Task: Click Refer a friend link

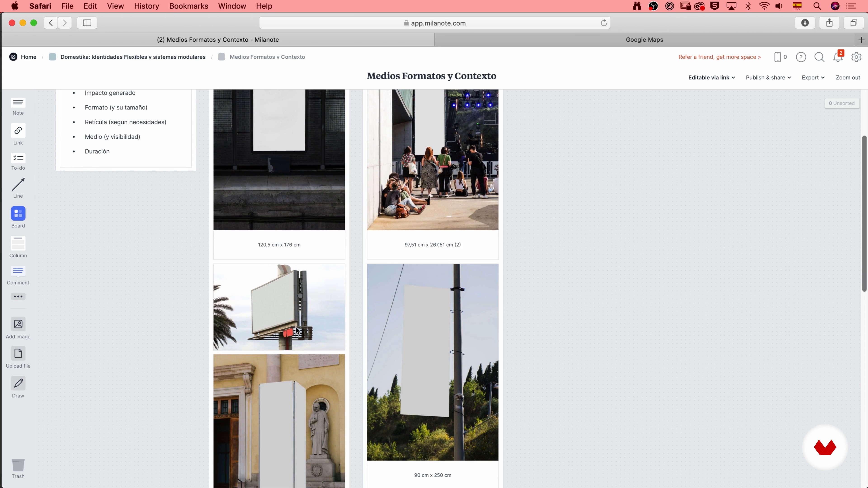Action: 719,57
